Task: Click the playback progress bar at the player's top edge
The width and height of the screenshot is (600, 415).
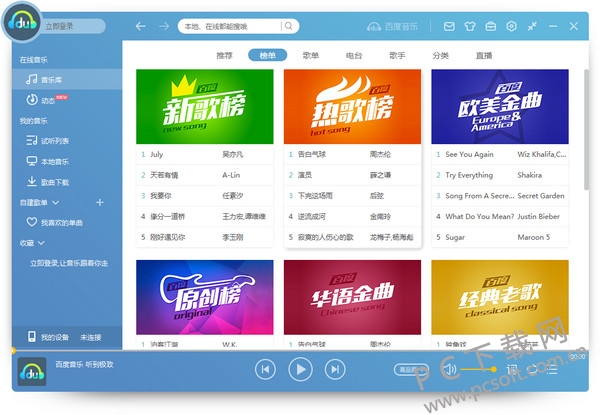Action: 300,350
